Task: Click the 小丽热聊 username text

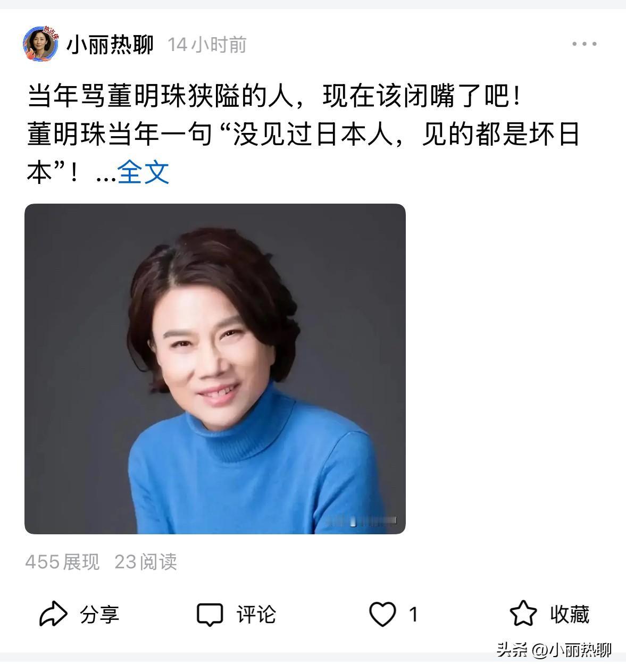Action: (x=110, y=45)
